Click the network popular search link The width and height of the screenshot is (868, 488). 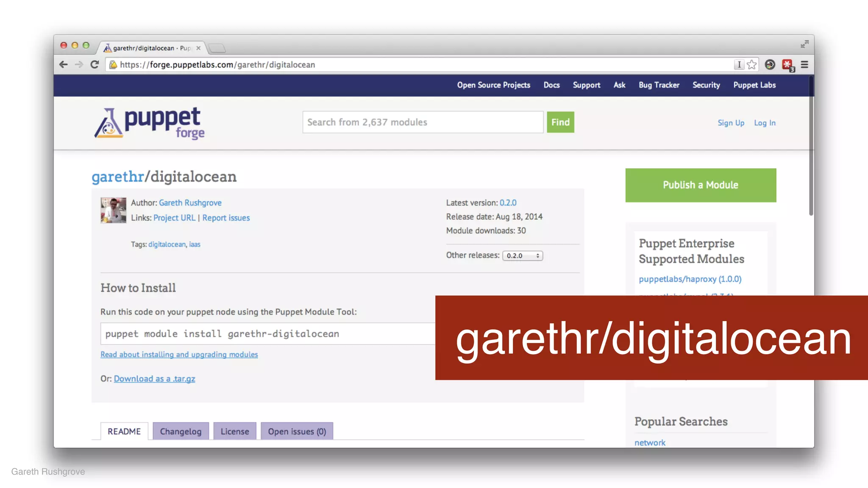click(x=650, y=443)
